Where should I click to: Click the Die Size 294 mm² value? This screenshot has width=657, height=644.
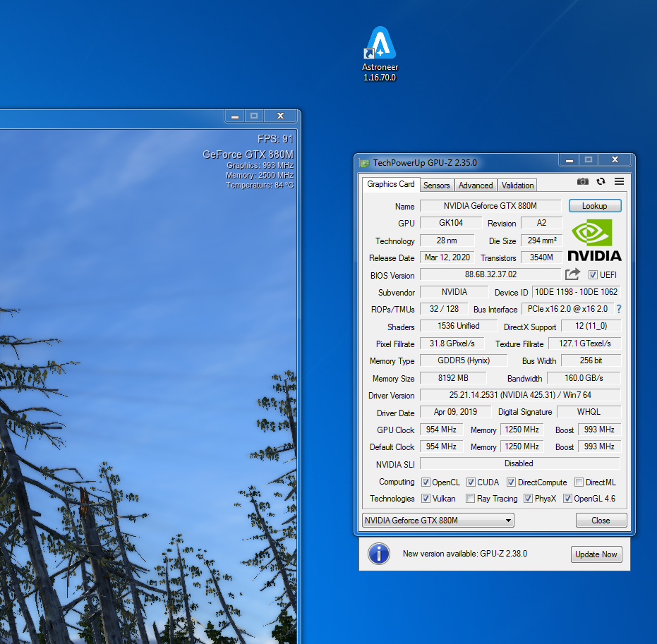pos(542,241)
